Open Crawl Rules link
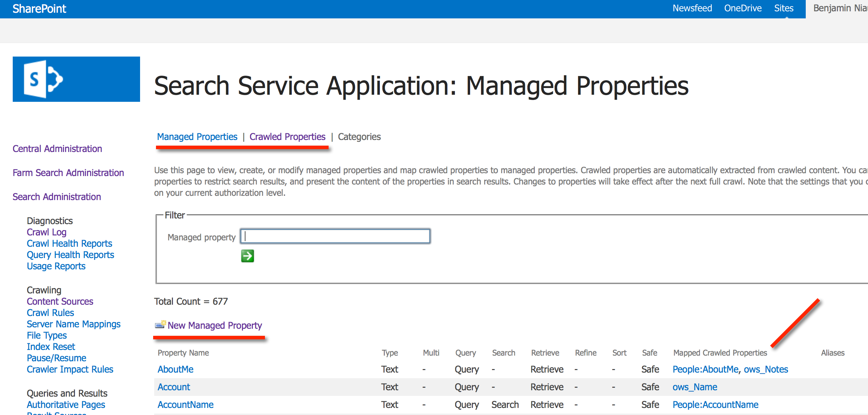Screen dimensions: 868x415 pos(51,313)
